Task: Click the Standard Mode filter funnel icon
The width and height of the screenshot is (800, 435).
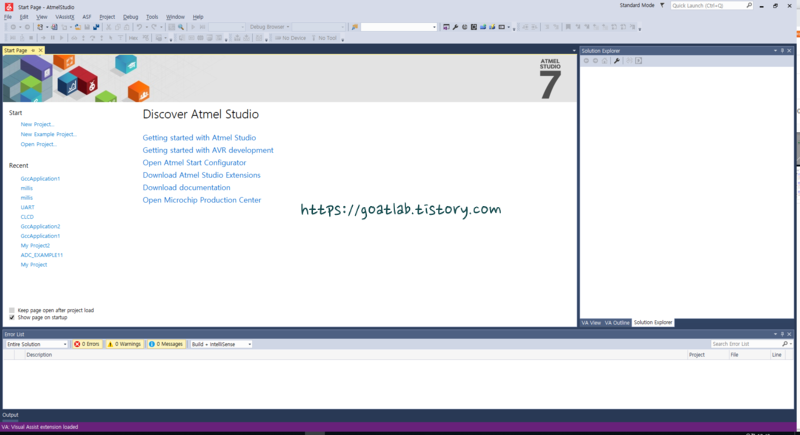Action: pos(662,5)
